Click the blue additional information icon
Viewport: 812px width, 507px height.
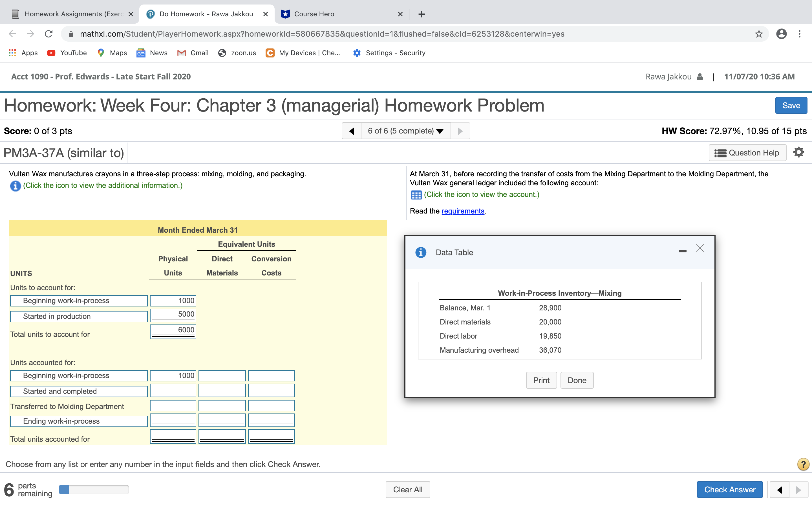click(15, 186)
